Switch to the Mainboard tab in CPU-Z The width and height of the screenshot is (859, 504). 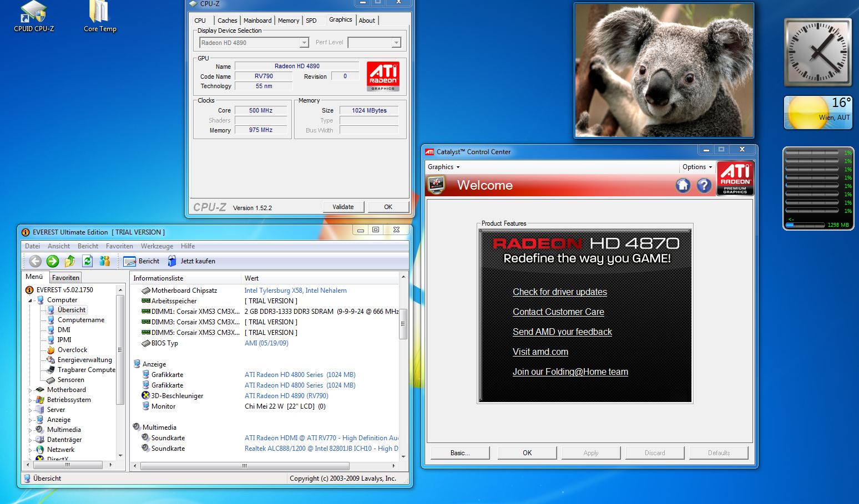point(257,21)
